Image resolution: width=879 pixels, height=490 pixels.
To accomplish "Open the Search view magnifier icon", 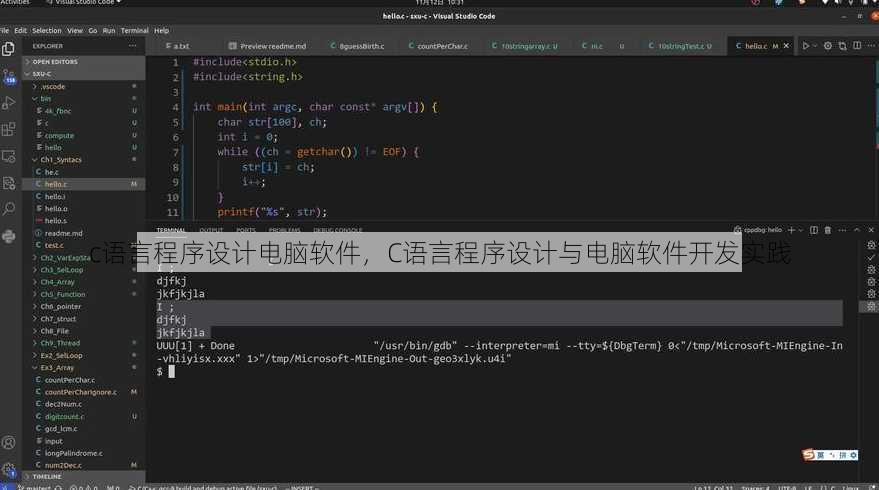I will coord(8,209).
